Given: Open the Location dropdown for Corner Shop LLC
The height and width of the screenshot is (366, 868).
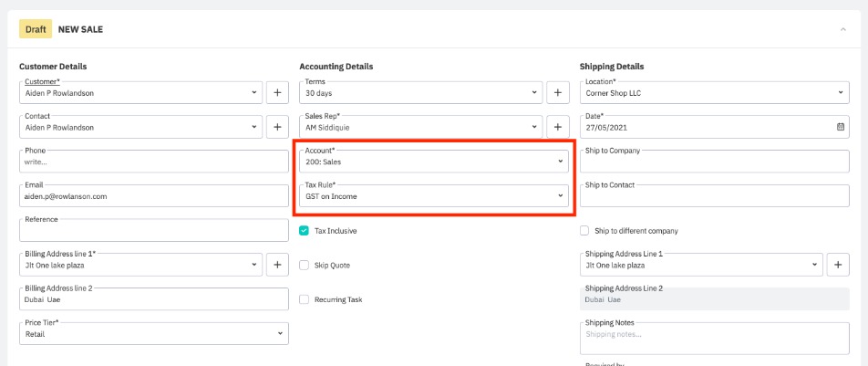Looking at the screenshot, I should [713, 92].
